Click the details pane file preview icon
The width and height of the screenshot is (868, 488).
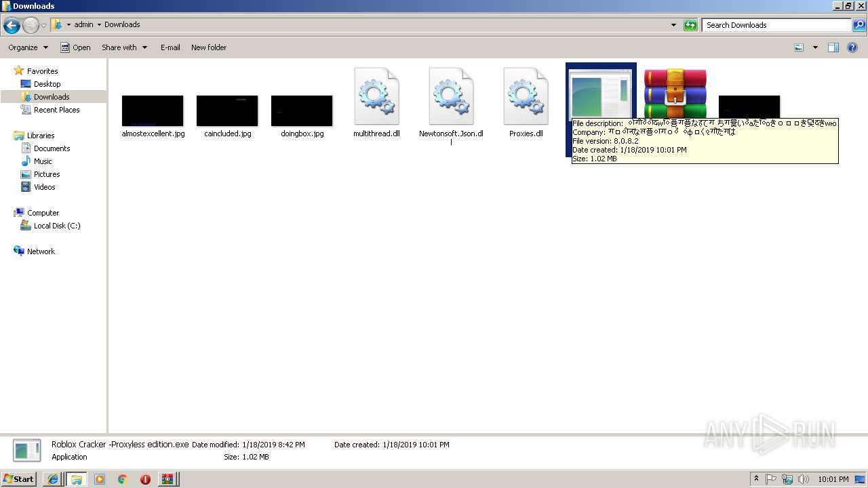tap(27, 451)
